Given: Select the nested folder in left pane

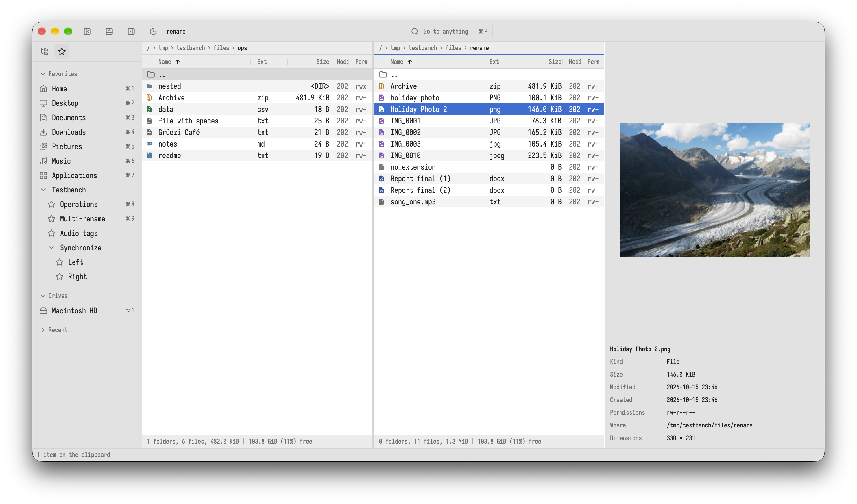Looking at the screenshot, I should click(x=257, y=86).
